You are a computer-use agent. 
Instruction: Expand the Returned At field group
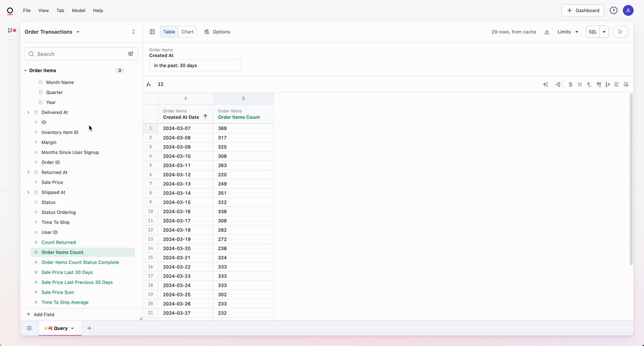(x=29, y=172)
